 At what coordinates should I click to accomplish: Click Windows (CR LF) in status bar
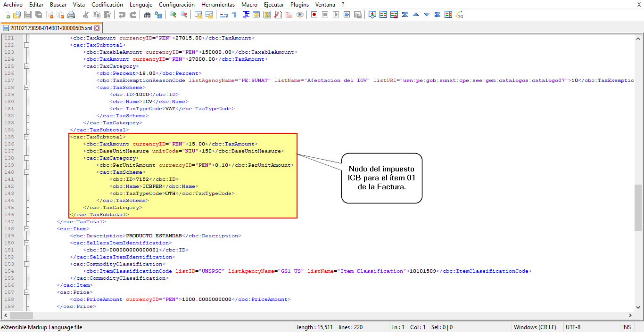(x=535, y=327)
